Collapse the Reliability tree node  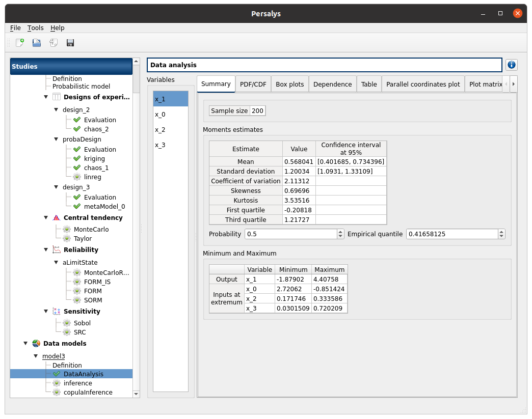point(45,250)
